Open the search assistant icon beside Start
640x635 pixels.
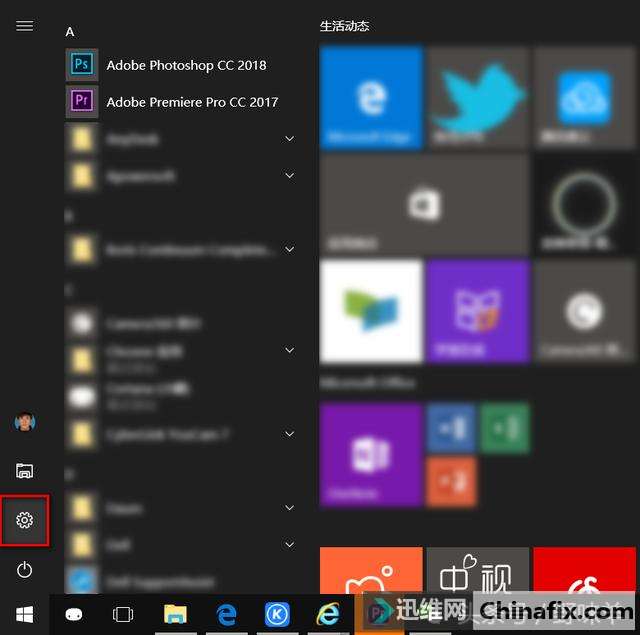tap(74, 614)
